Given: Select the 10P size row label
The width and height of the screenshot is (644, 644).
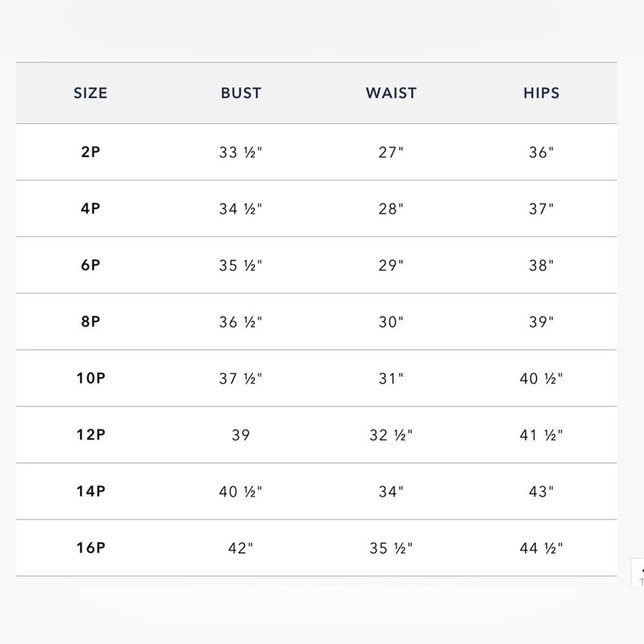Looking at the screenshot, I should 91,378.
